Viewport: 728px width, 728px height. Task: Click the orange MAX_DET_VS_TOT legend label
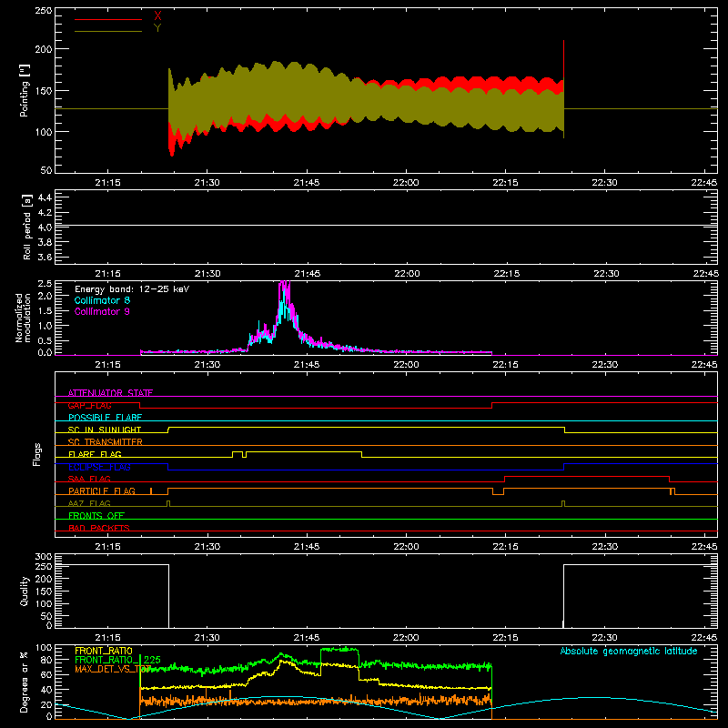click(x=113, y=669)
